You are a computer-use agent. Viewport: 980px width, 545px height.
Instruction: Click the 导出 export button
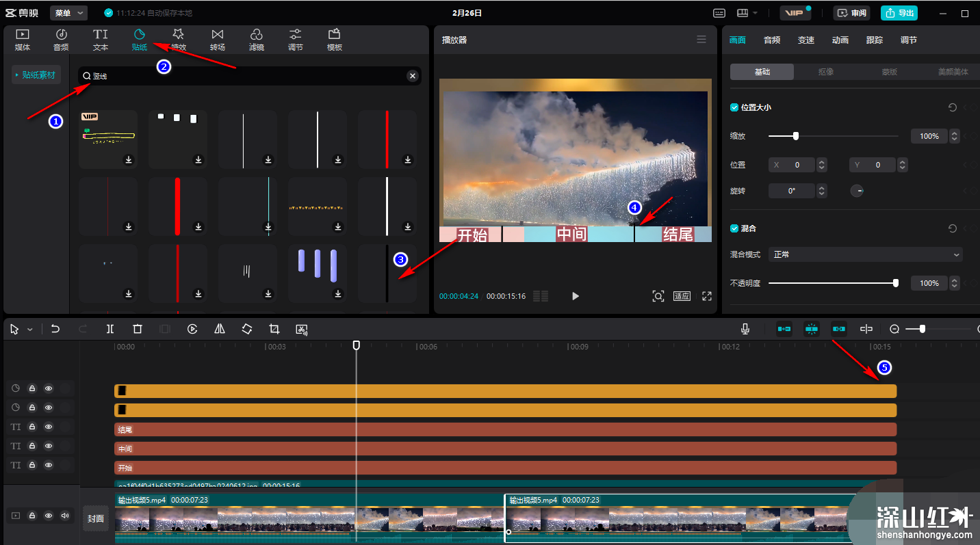[899, 13]
